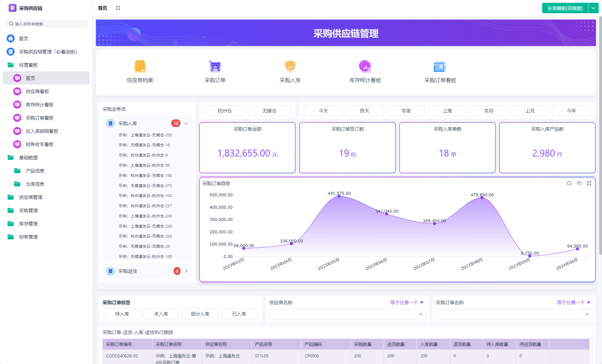Click the 安装模板(带数据) button

pyautogui.click(x=565, y=8)
